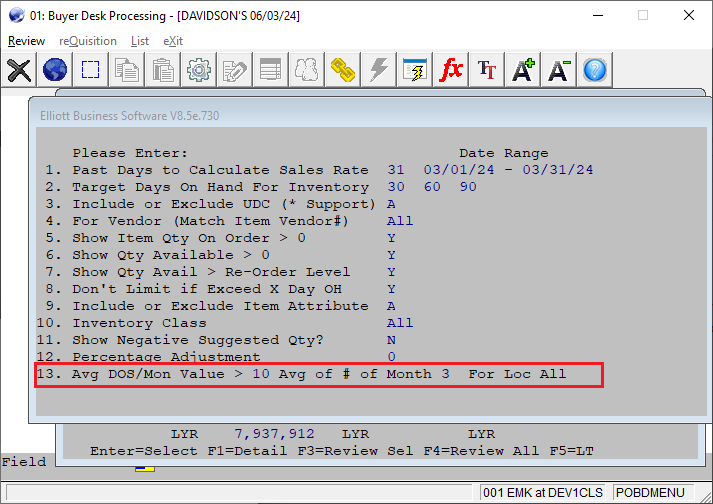
Task: Click Date Range header text
Action: coord(504,153)
